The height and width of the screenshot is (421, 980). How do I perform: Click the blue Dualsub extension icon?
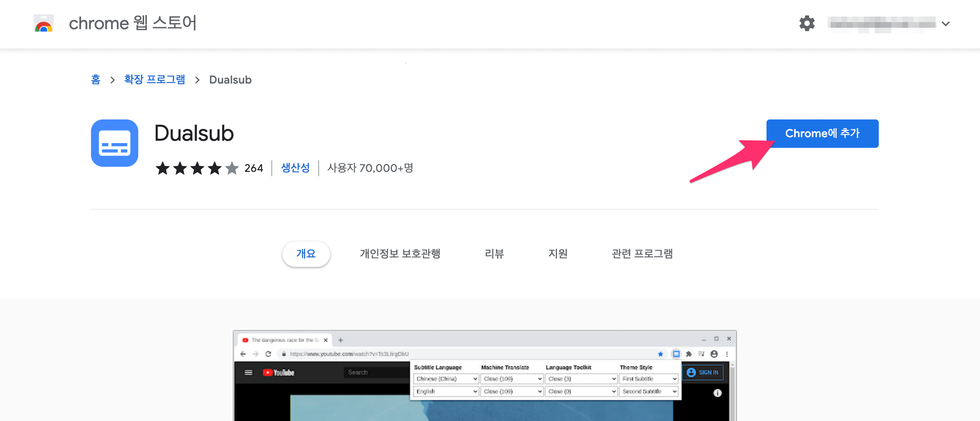point(115,143)
